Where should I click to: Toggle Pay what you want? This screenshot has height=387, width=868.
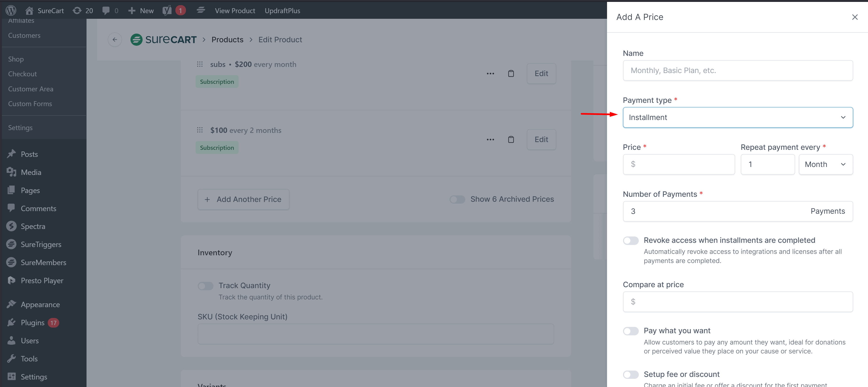(631, 331)
